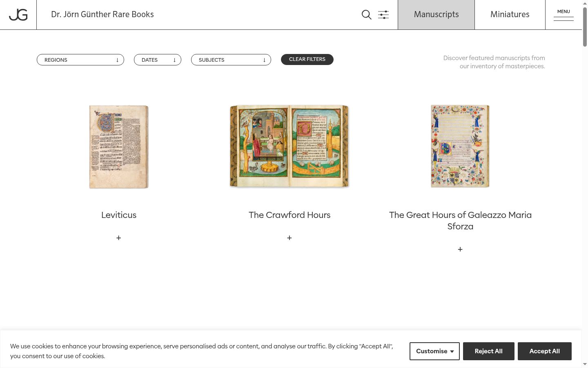Open the REGIONS filter dropdown

point(80,60)
